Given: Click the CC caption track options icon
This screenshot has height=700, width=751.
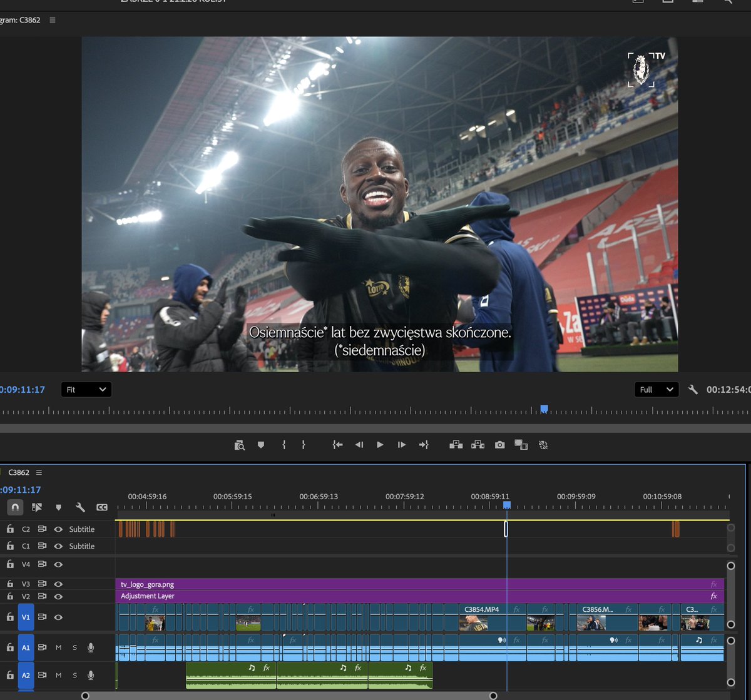Looking at the screenshot, I should pyautogui.click(x=102, y=507).
